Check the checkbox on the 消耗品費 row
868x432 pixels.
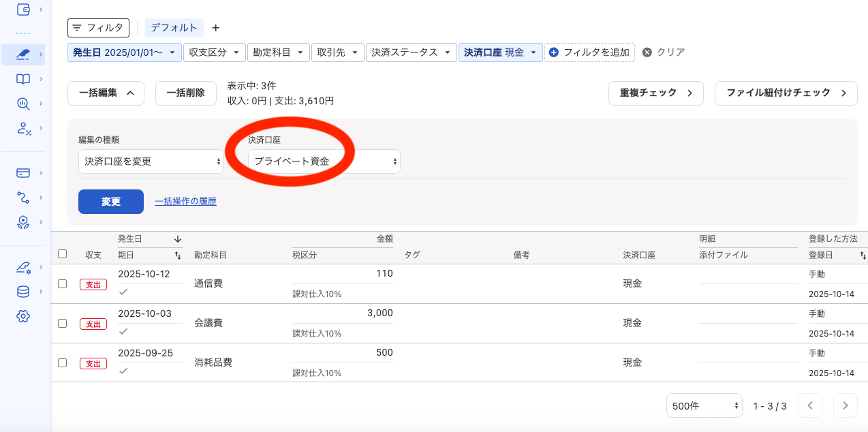62,363
